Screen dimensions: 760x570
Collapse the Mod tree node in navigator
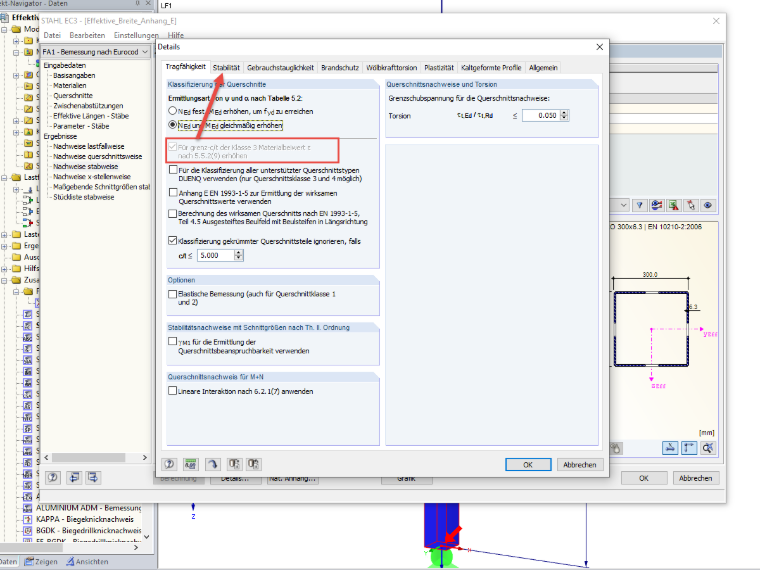tap(4, 29)
